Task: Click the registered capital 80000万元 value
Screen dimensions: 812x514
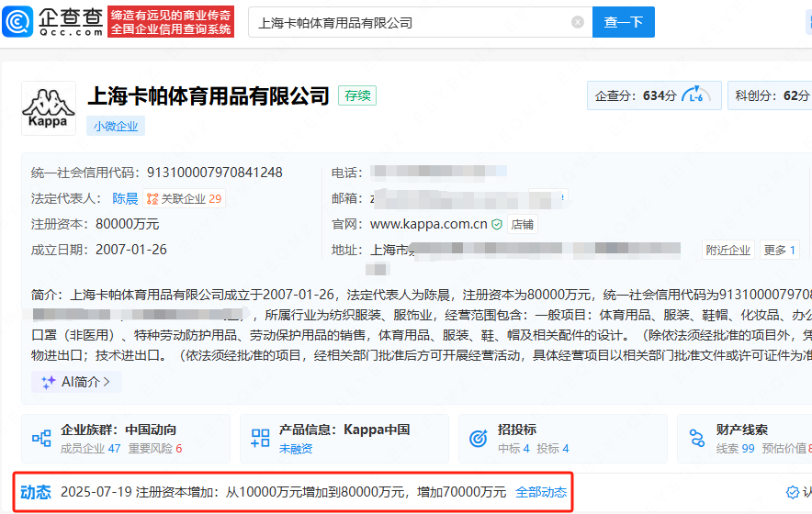Action: click(127, 224)
